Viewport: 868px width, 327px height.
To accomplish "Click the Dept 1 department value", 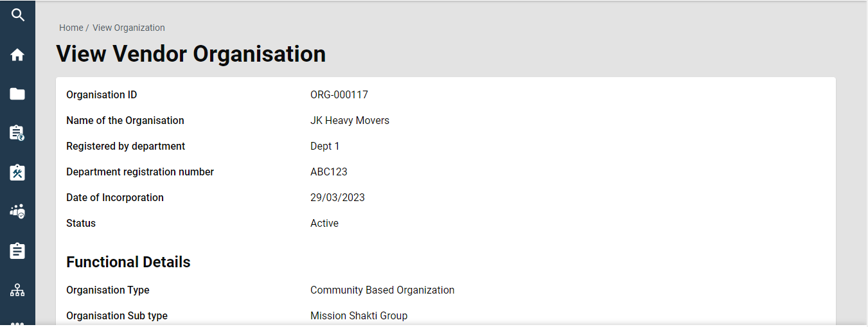I will (x=324, y=146).
